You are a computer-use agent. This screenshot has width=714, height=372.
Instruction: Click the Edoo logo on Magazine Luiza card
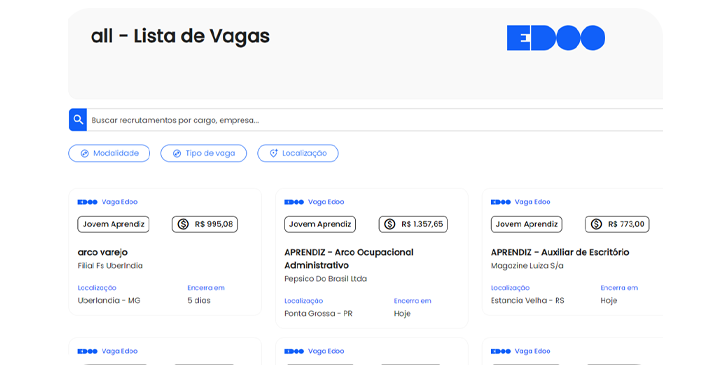tap(501, 202)
